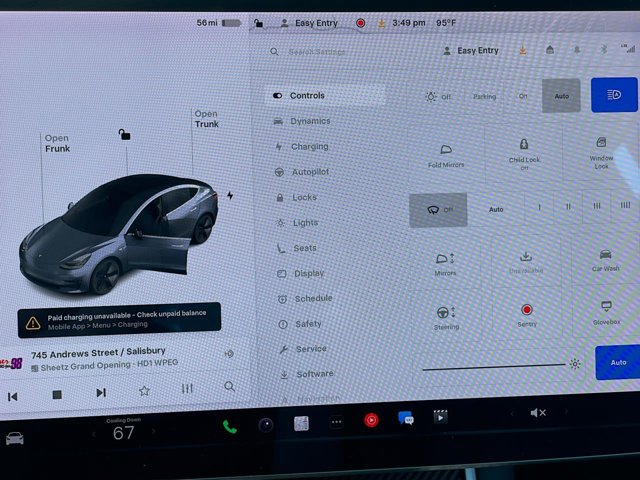
Task: Tap the unlock padlock above the car
Action: 124,134
